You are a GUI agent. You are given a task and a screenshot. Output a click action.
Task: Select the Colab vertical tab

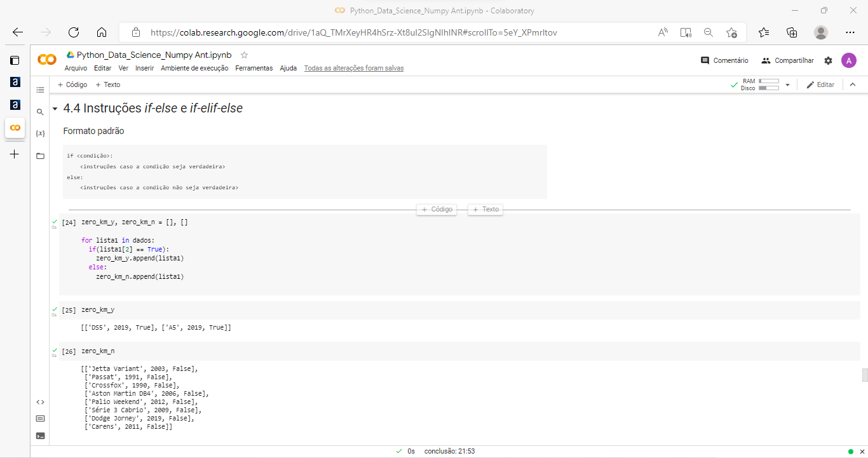click(x=15, y=128)
